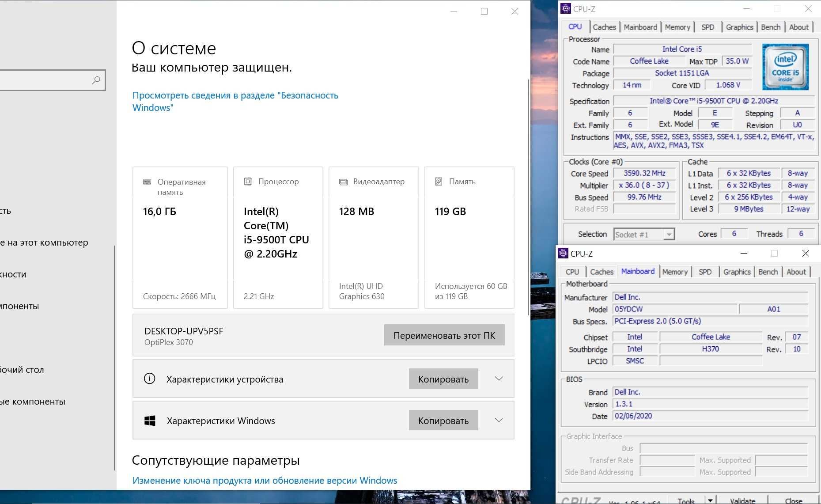Image resolution: width=821 pixels, height=504 pixels.
Task: Open About tab in lower CPU-Z window
Action: [x=796, y=272]
